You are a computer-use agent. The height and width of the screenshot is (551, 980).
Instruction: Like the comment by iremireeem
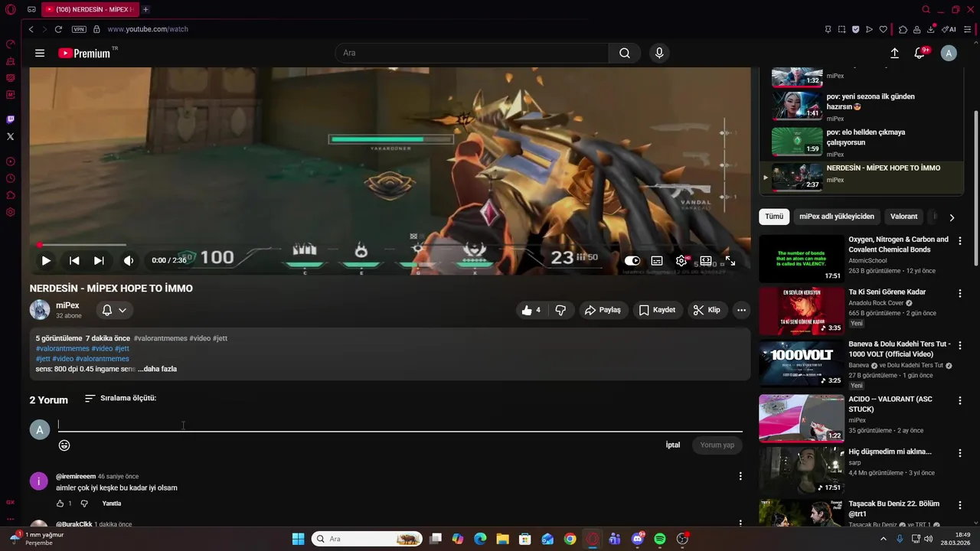click(x=60, y=504)
